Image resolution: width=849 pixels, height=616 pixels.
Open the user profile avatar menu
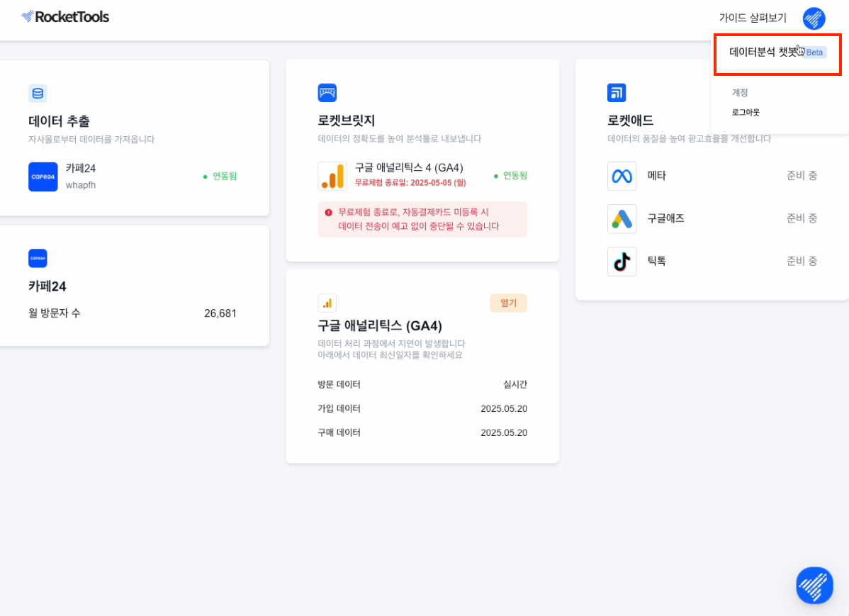[814, 18]
